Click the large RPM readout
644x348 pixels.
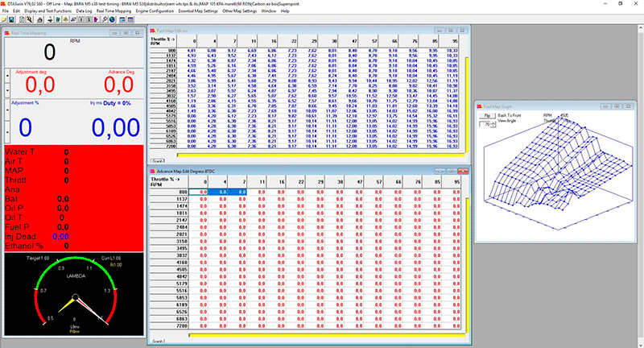tap(50, 52)
